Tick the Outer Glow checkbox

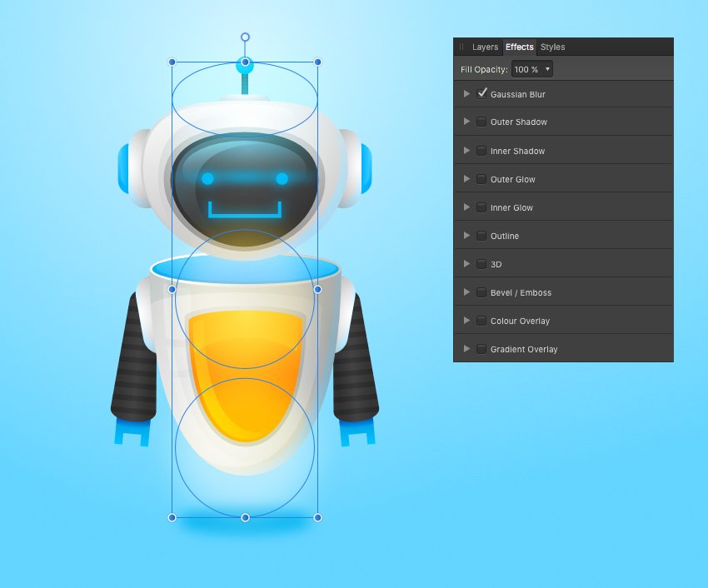click(481, 179)
